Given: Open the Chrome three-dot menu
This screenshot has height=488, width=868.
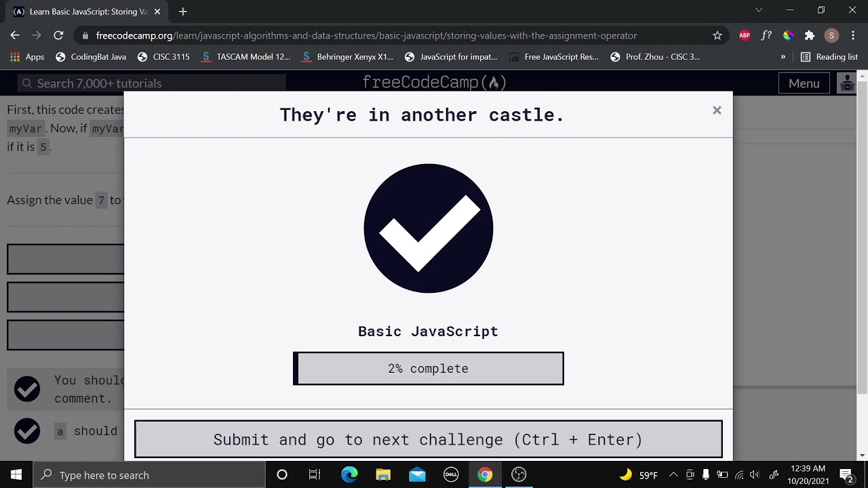Looking at the screenshot, I should click(x=853, y=35).
